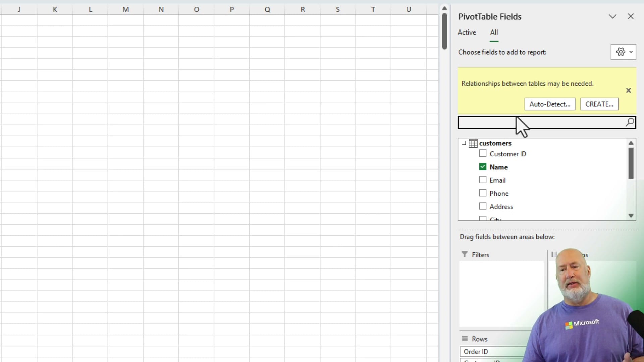The height and width of the screenshot is (362, 644).
Task: Open the task pane options chevron
Action: coord(612,16)
